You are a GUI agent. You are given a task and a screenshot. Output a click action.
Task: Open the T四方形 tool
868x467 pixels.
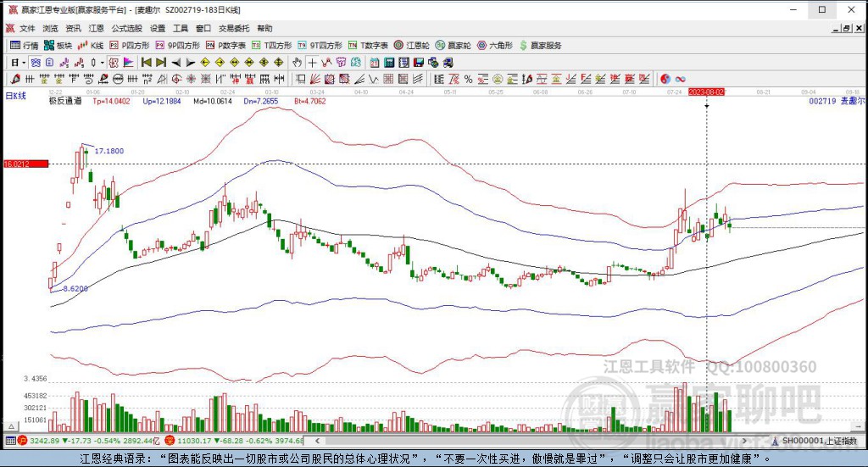tap(271, 46)
